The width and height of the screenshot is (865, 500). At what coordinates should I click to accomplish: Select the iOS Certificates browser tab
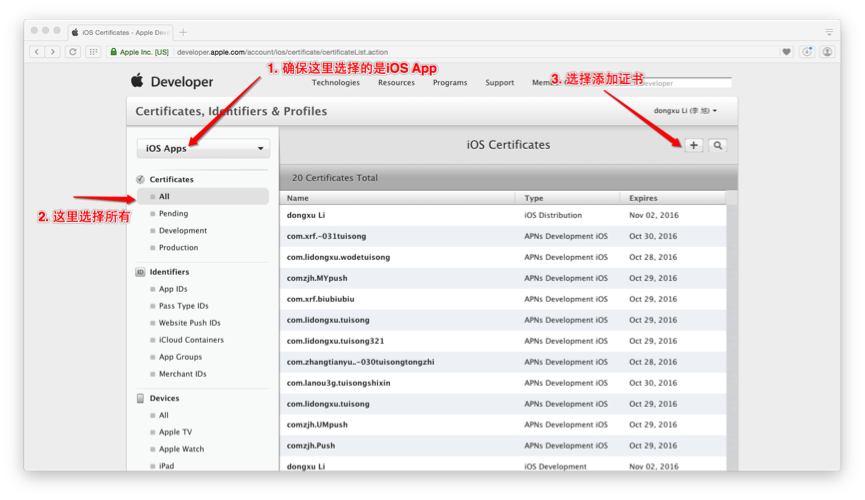120,33
